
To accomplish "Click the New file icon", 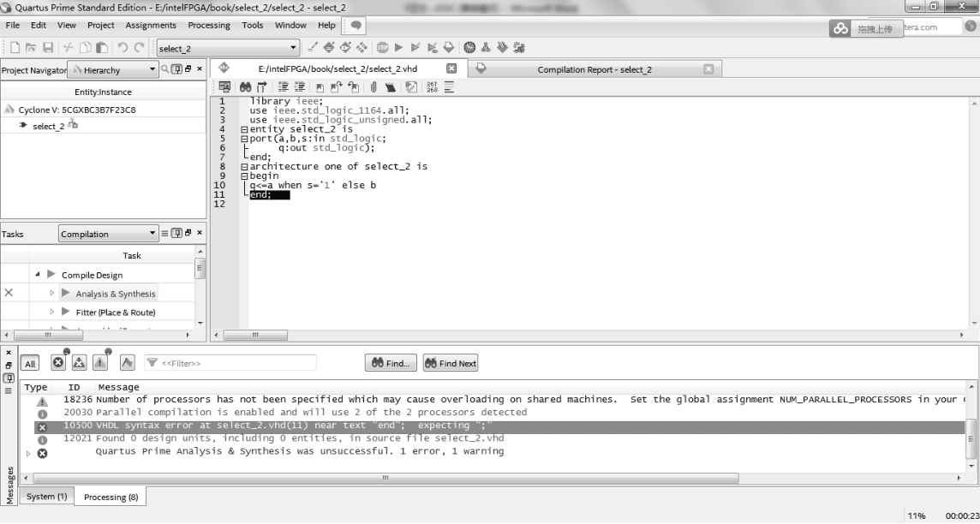I will click(x=15, y=47).
